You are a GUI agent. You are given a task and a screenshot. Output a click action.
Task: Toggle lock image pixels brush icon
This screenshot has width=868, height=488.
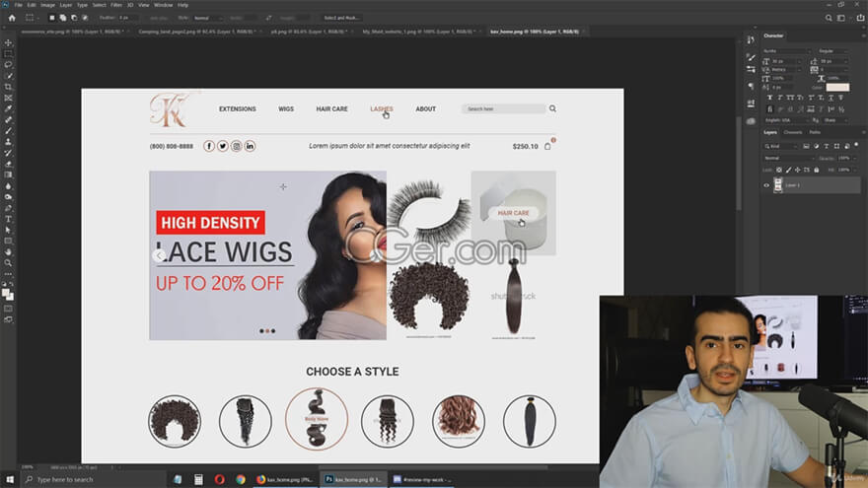tap(788, 170)
